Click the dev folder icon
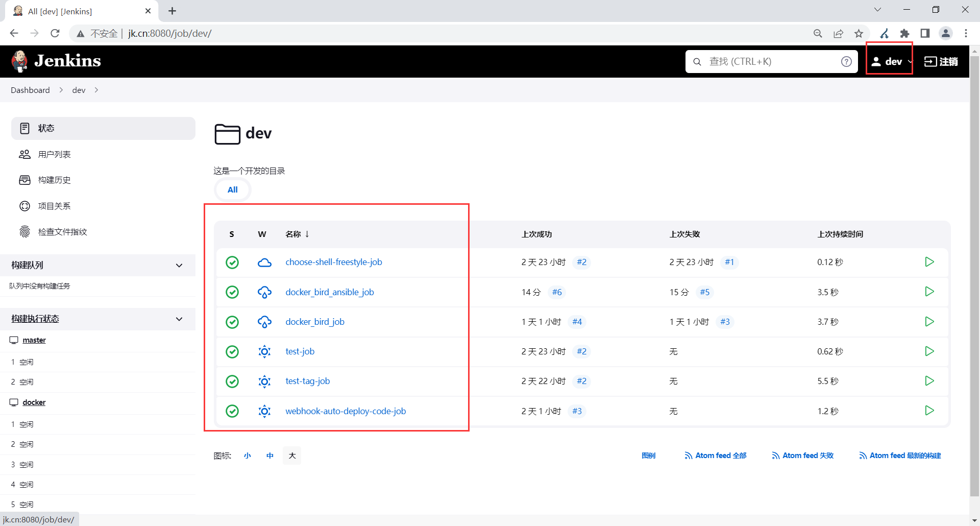The height and width of the screenshot is (526, 980). coord(227,134)
